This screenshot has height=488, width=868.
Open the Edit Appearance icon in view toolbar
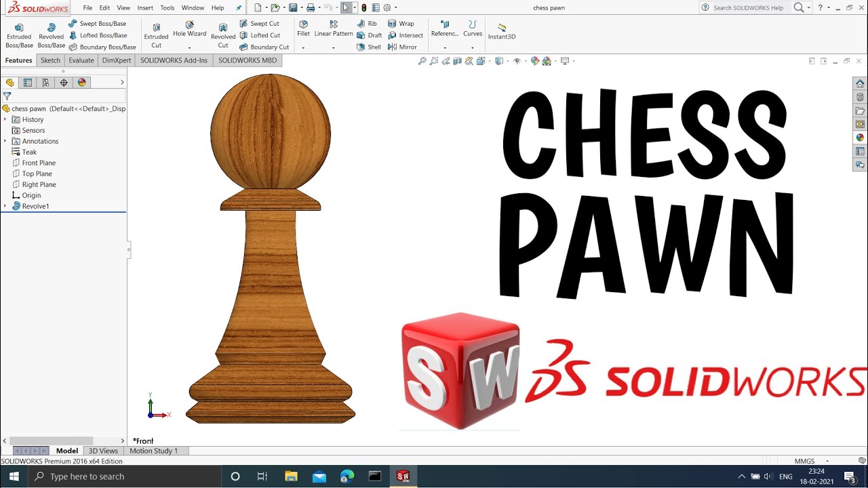pos(535,61)
